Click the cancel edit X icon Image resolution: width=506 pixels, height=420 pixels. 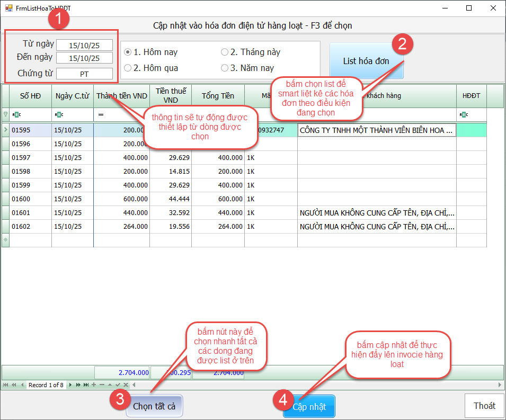pos(126,385)
